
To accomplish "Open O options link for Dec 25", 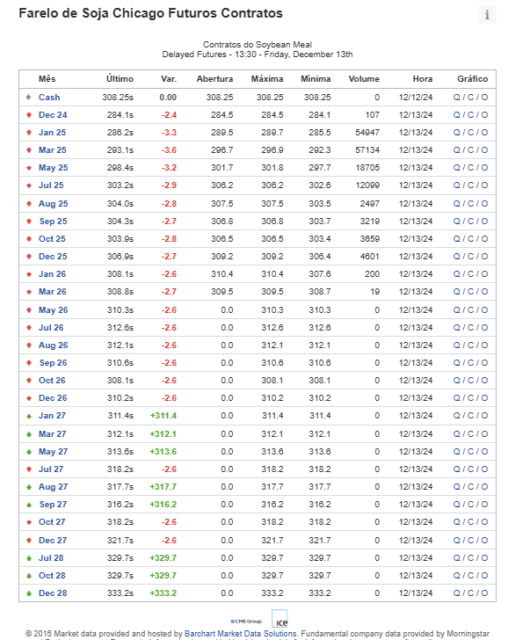I will [x=484, y=257].
